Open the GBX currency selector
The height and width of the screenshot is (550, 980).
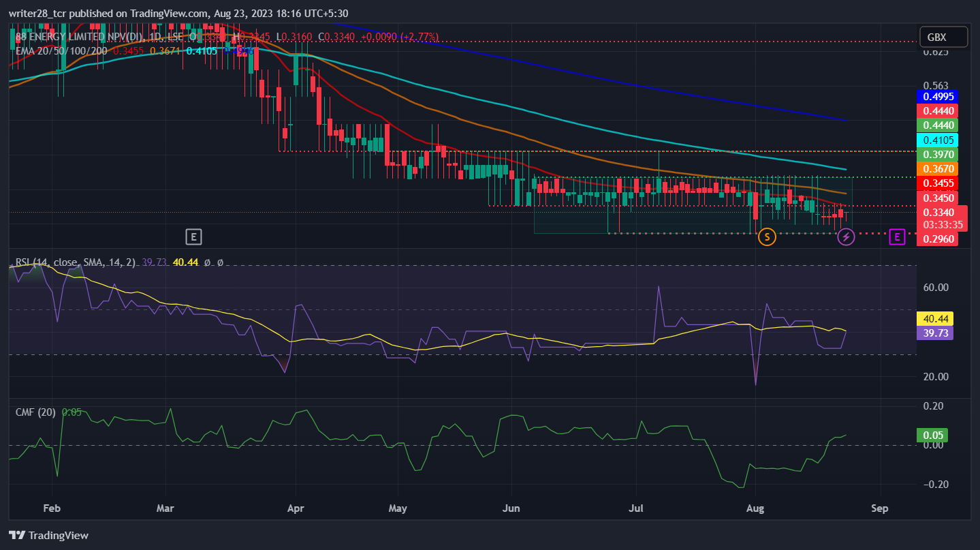(943, 37)
